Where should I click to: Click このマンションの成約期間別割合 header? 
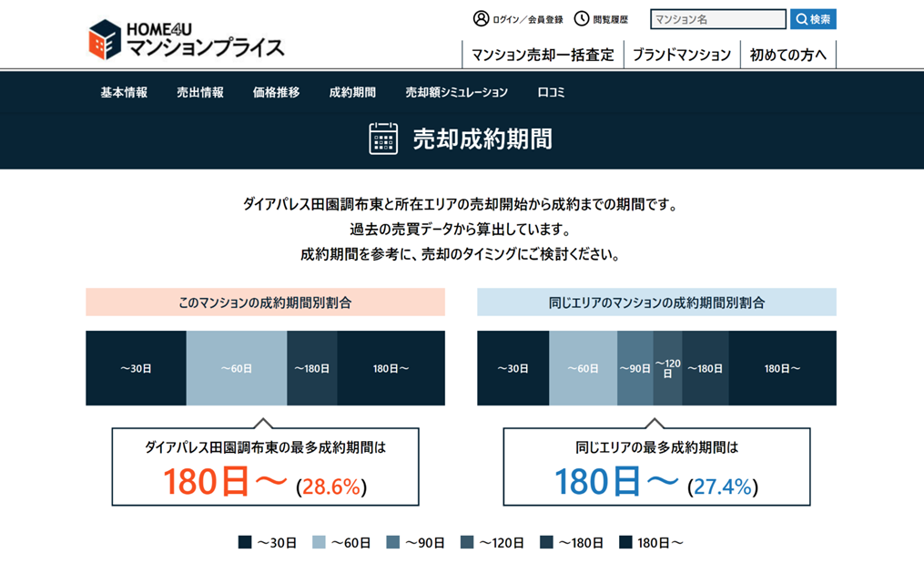coord(265,303)
